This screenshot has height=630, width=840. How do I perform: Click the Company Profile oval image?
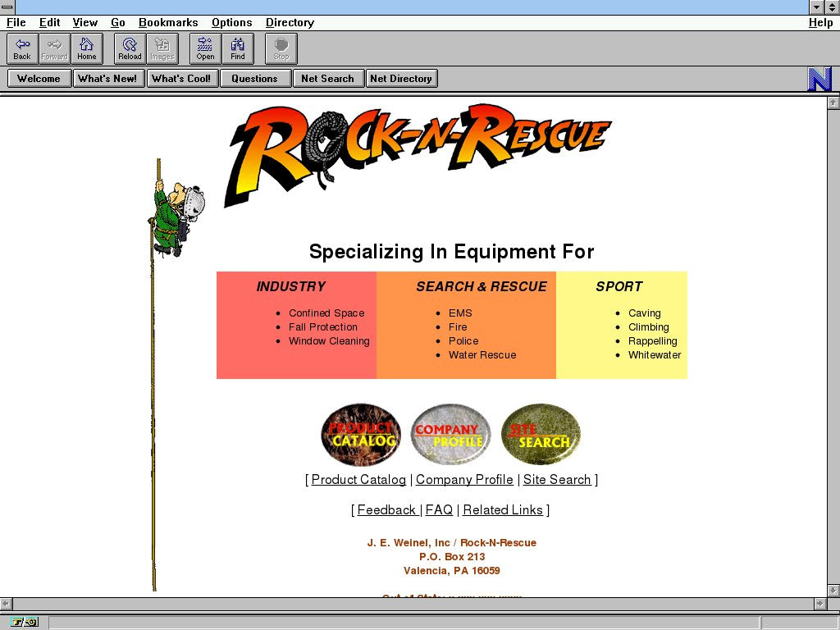(450, 435)
